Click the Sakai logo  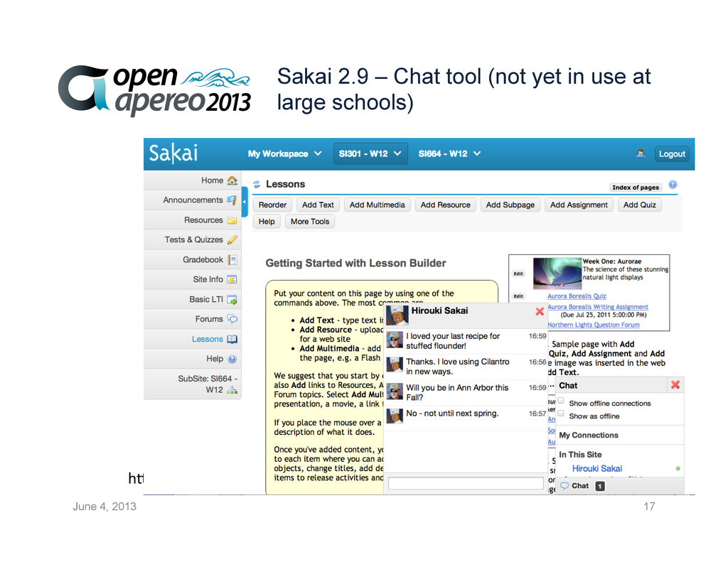[x=173, y=153]
